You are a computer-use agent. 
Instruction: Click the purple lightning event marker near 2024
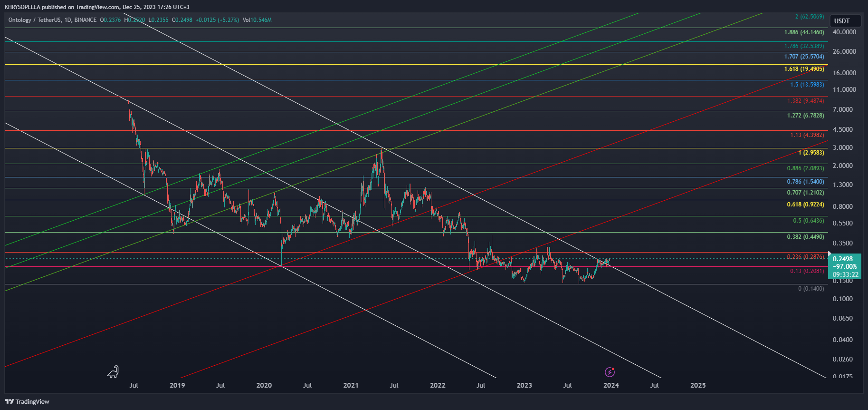tap(610, 372)
